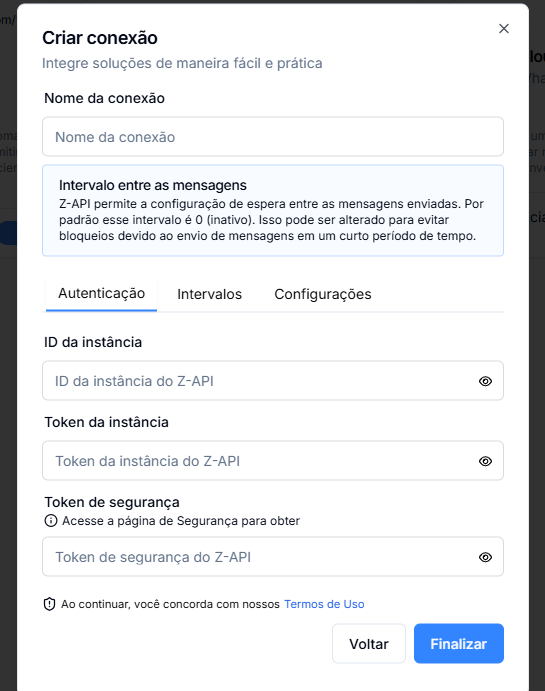Image resolution: width=545 pixels, height=691 pixels.
Task: Click the Token de segurança label
Action: tap(112, 502)
